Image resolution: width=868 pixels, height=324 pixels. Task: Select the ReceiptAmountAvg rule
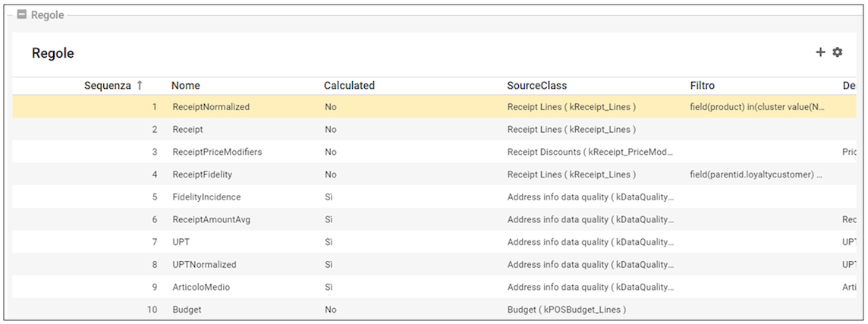click(211, 220)
